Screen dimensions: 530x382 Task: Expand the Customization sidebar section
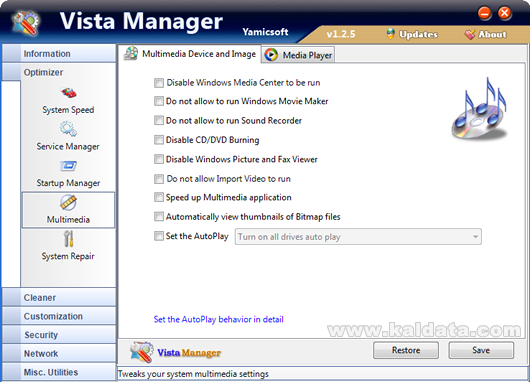click(x=59, y=316)
